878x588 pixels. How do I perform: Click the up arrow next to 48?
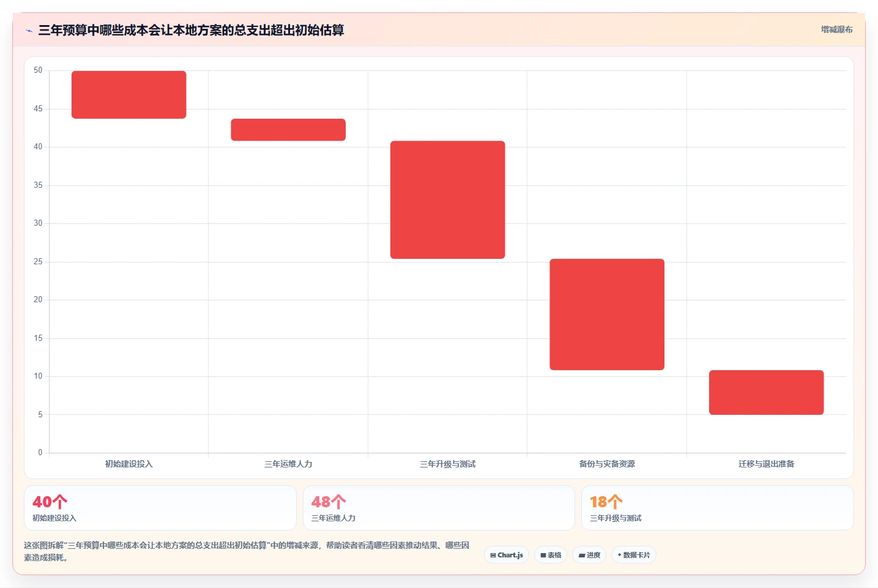point(339,502)
